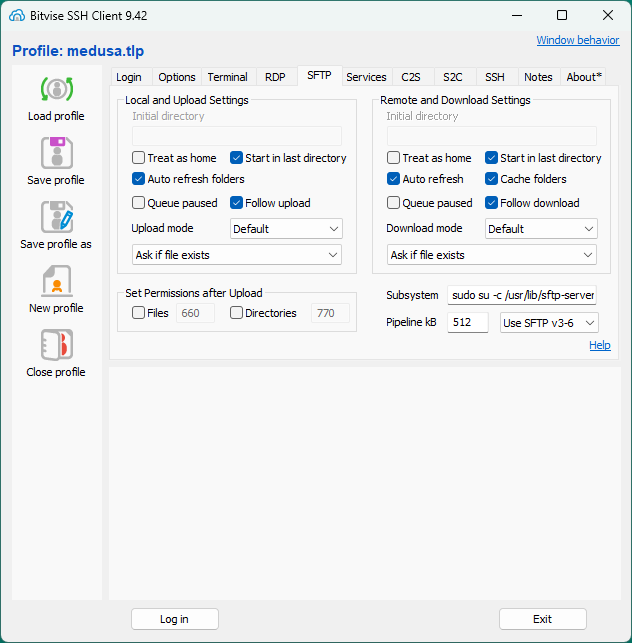Click the Log in button

[175, 619]
